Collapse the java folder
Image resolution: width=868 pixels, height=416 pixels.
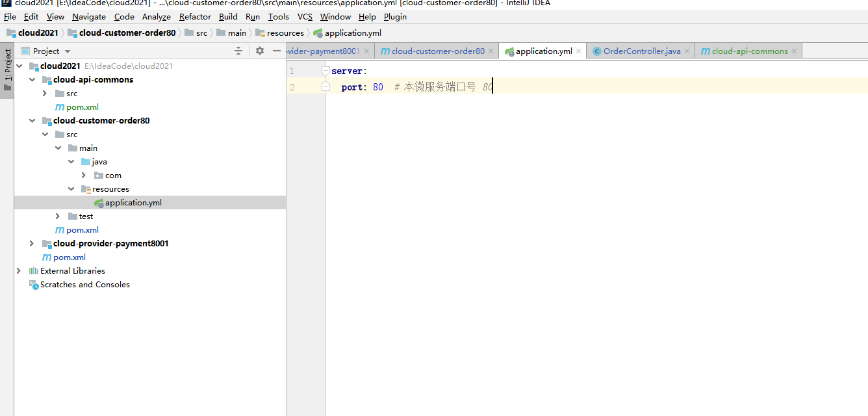click(x=71, y=161)
